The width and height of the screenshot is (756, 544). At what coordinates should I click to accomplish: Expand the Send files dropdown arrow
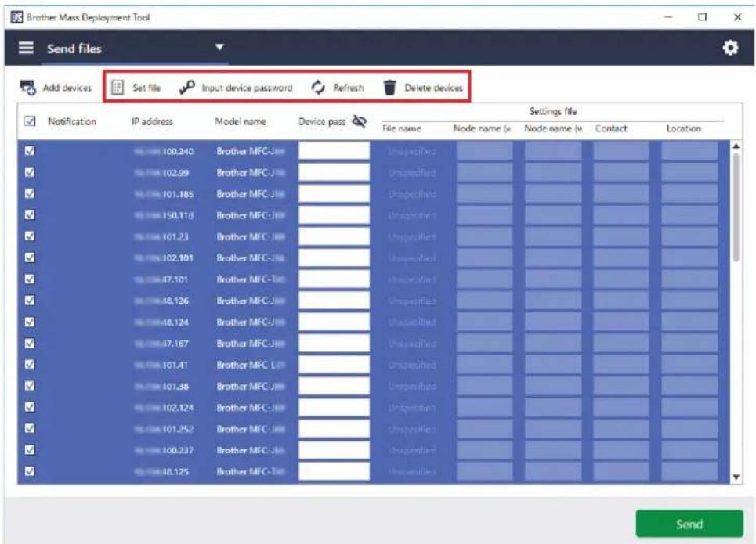219,47
